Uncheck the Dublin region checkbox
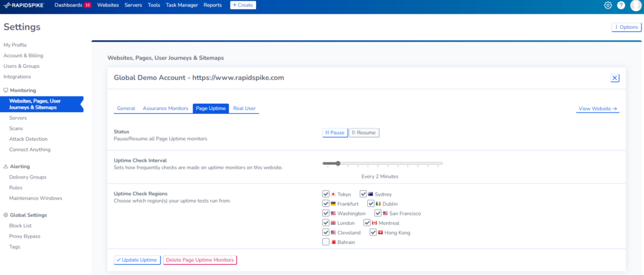The height and width of the screenshot is (275, 644). click(x=371, y=203)
